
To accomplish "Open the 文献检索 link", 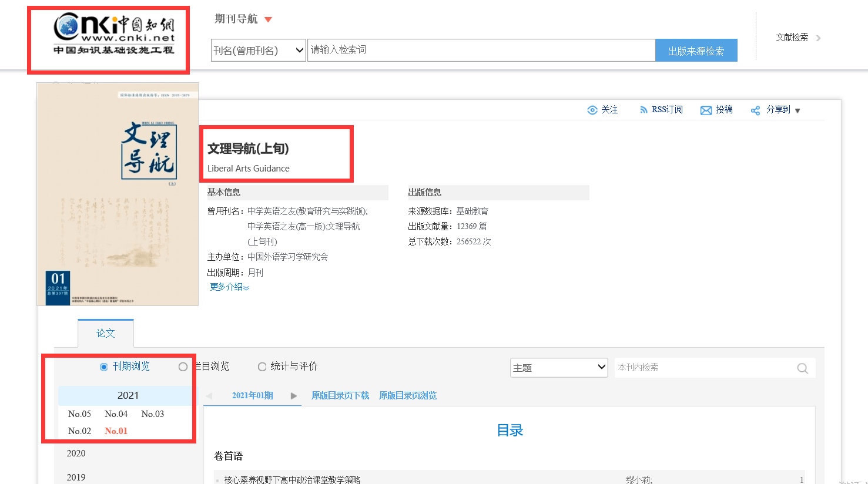I will [792, 38].
